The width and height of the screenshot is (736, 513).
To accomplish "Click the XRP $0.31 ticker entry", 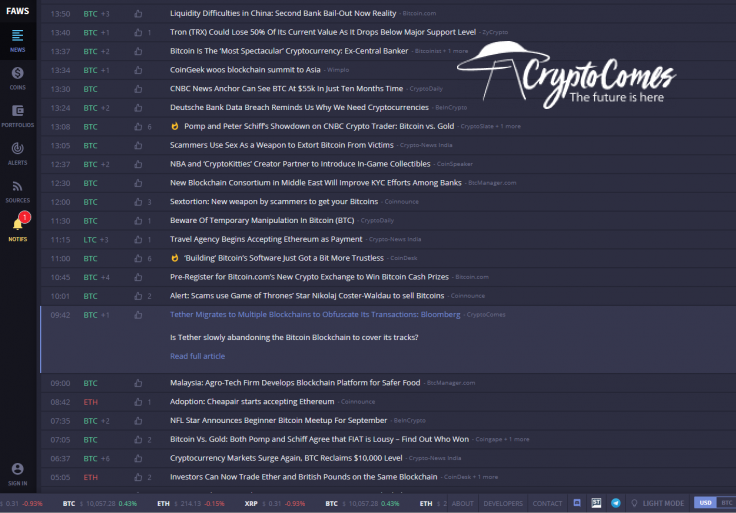I will pos(275,503).
